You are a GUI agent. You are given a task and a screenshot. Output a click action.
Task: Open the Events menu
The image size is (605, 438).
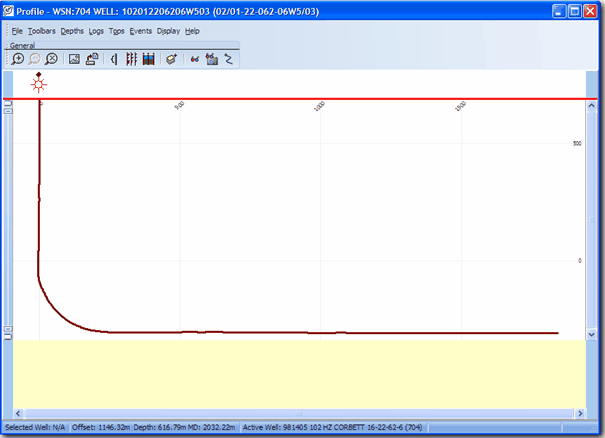140,31
